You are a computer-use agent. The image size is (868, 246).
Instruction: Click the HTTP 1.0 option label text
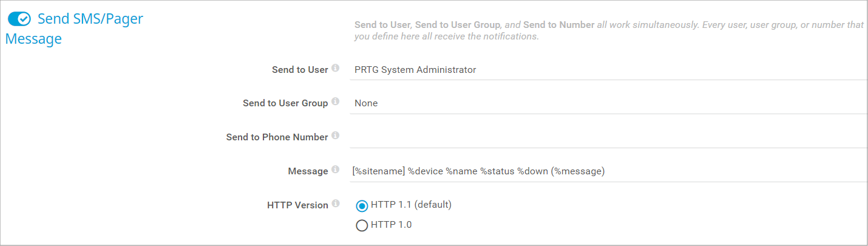pyautogui.click(x=391, y=225)
